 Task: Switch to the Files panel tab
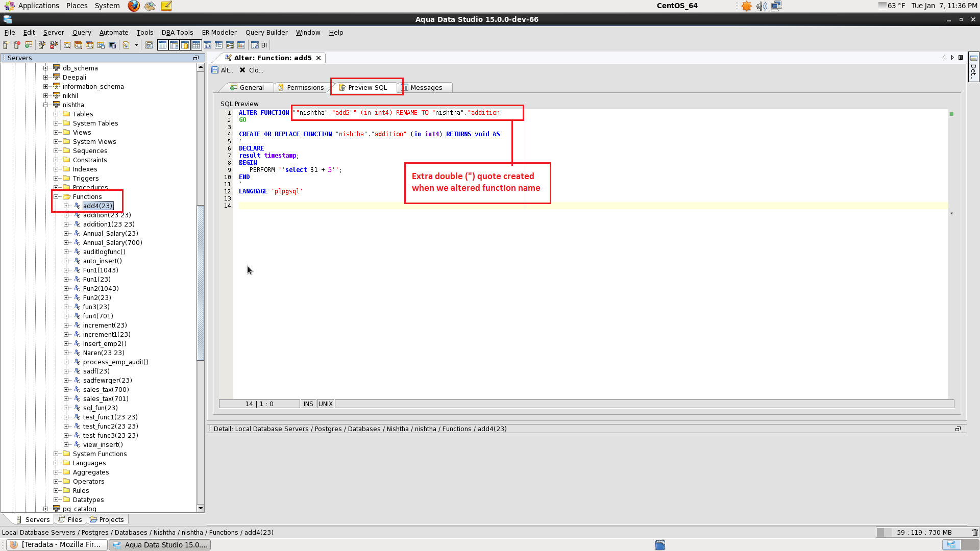(70, 520)
